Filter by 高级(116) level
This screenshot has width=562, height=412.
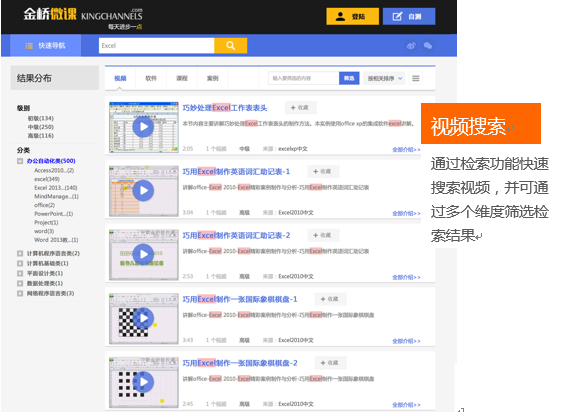click(41, 136)
